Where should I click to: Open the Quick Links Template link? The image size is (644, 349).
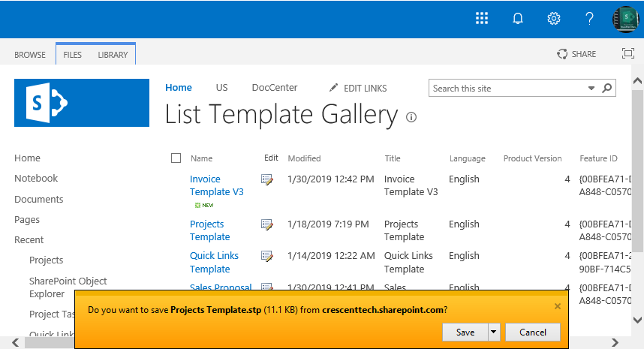tap(214, 262)
